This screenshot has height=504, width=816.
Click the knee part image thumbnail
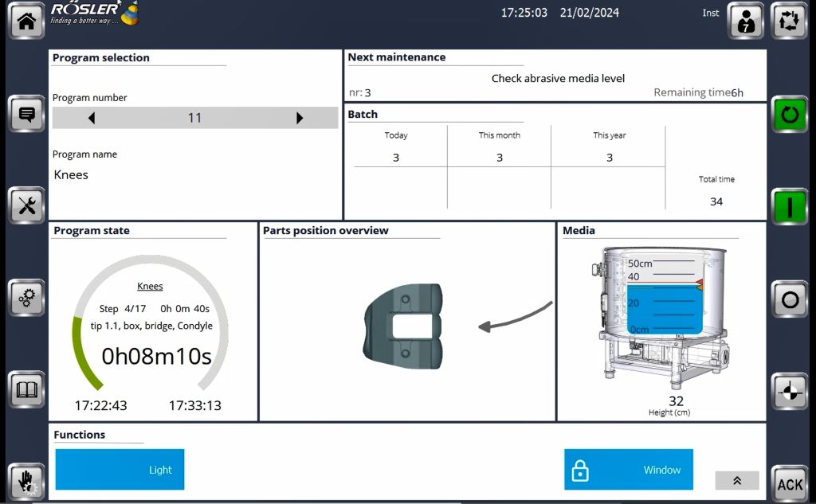click(402, 326)
